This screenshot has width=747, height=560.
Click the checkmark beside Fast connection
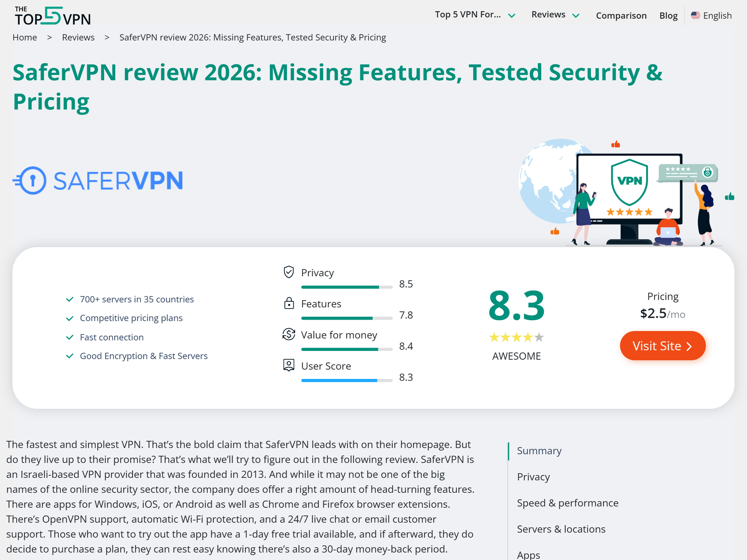70,337
